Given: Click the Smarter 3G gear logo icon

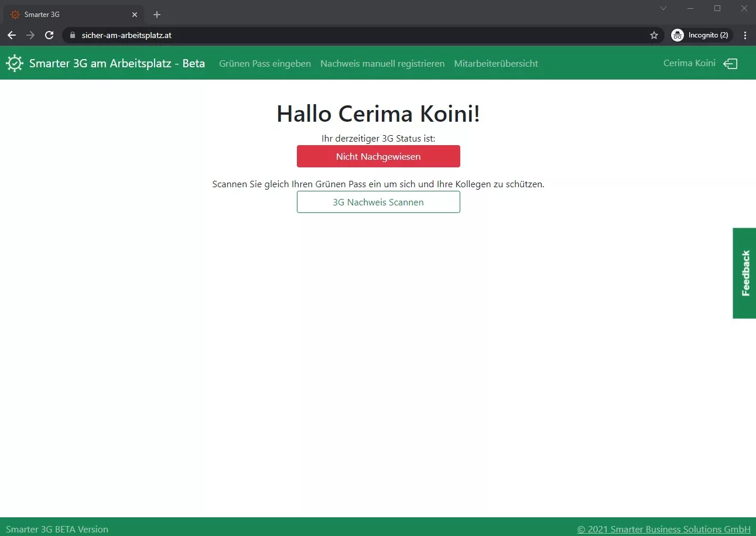Looking at the screenshot, I should coord(15,63).
